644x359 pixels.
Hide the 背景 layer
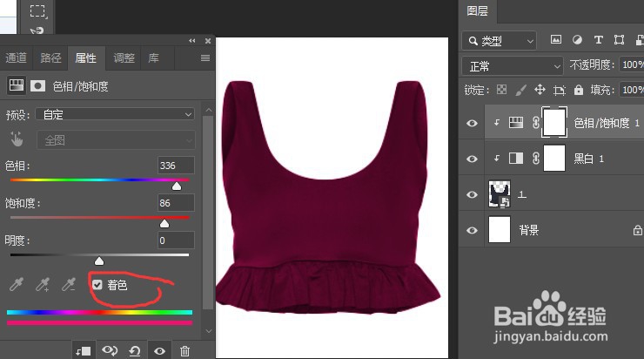click(x=472, y=230)
